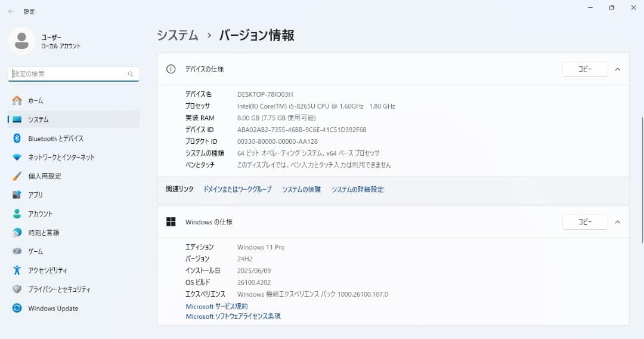Click the 時刻と言語 globe clock icon

17,233
